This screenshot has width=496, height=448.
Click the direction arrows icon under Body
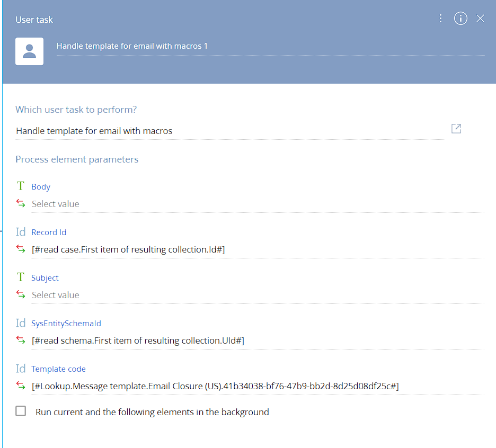point(21,203)
